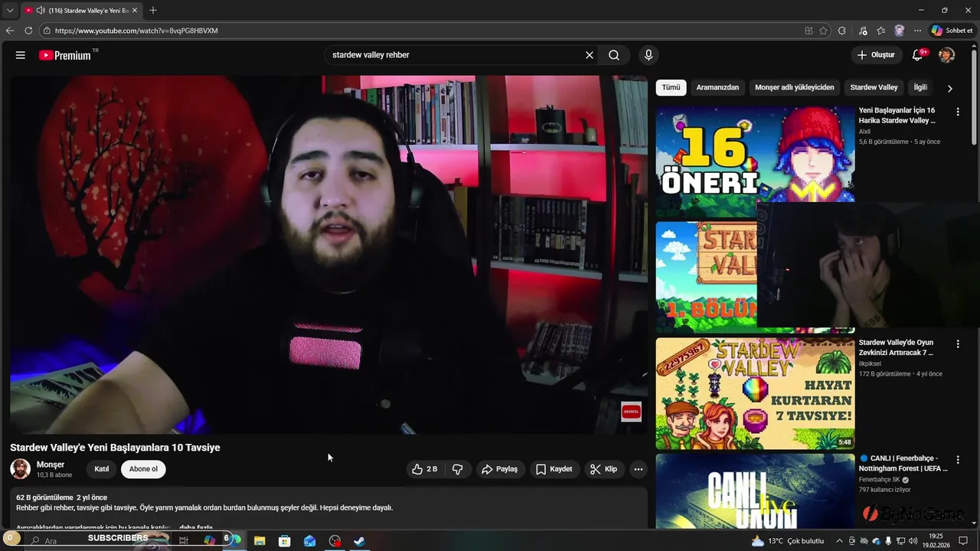Open Copilot with Sohbet et
980x551 pixels.
click(x=952, y=31)
